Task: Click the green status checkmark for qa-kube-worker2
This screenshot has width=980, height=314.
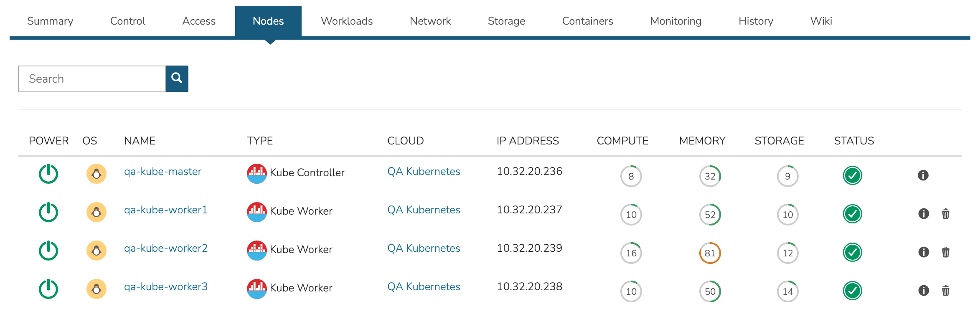Action: [852, 252]
